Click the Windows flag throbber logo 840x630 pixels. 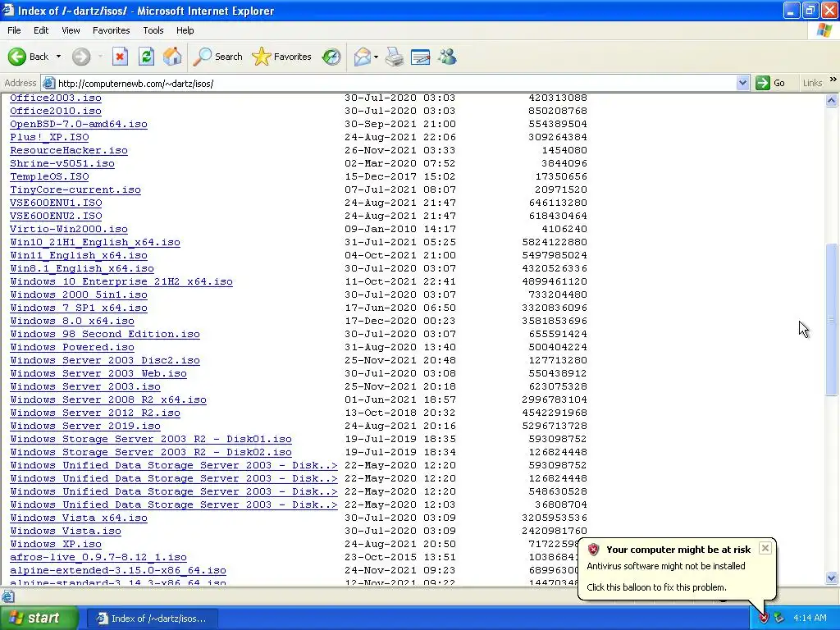824,30
